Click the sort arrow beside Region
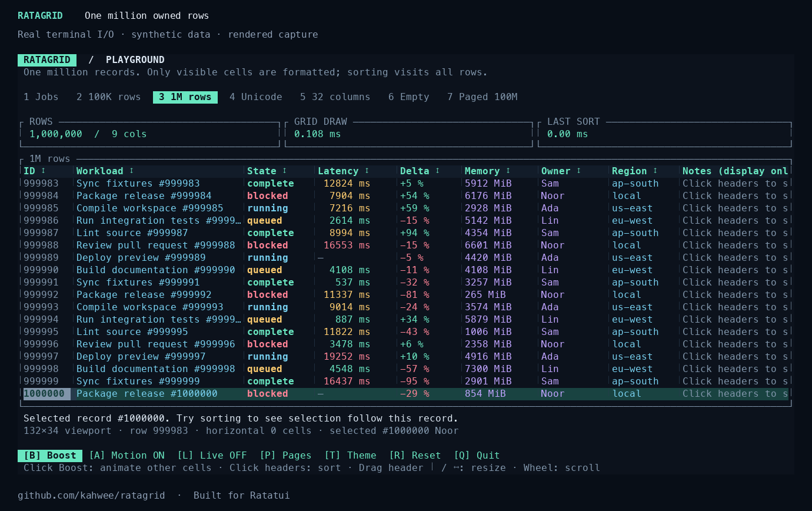This screenshot has width=812, height=511. pyautogui.click(x=655, y=171)
